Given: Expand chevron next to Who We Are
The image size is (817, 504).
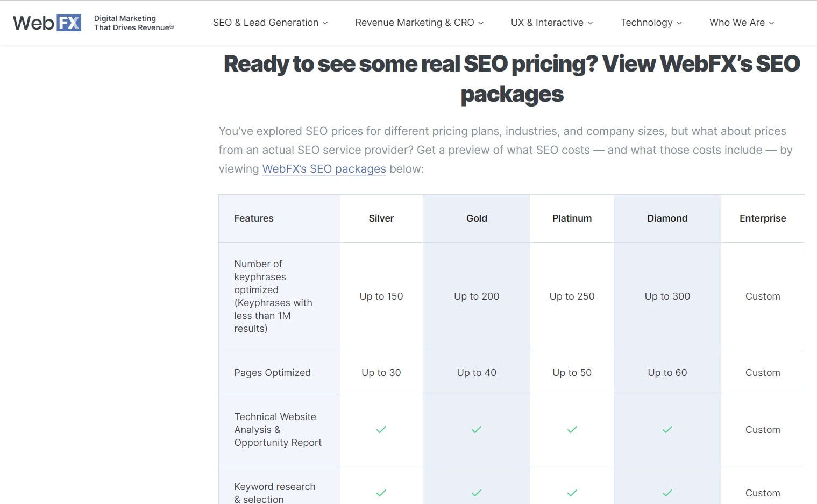Looking at the screenshot, I should 771,23.
